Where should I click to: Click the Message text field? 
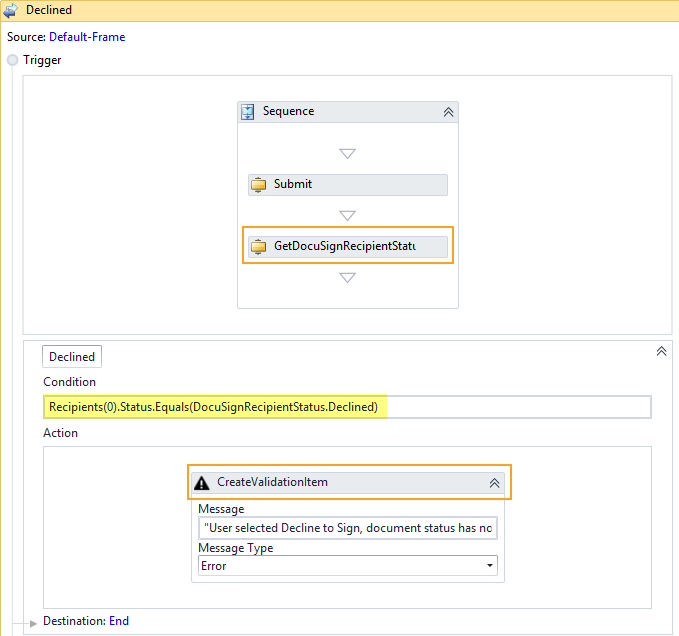(347, 527)
